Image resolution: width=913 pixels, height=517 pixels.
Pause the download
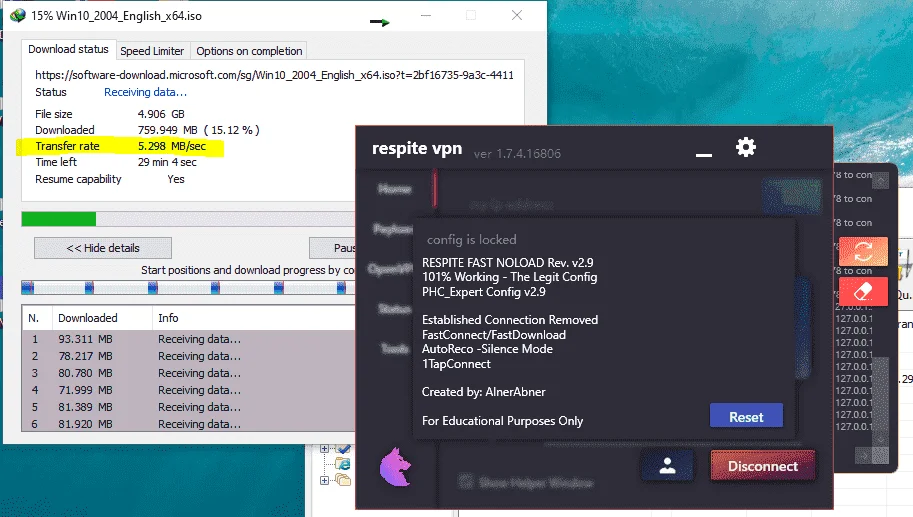333,248
